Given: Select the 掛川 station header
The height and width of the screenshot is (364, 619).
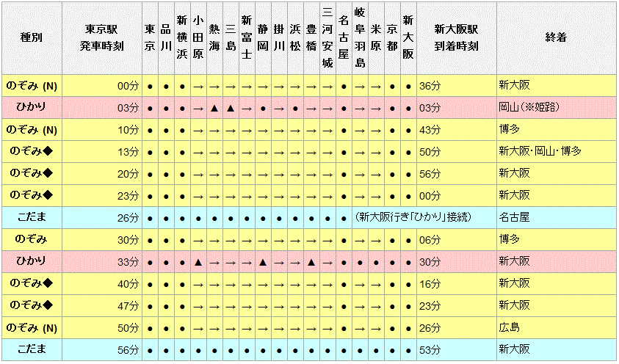Looking at the screenshot, I should click(279, 38).
